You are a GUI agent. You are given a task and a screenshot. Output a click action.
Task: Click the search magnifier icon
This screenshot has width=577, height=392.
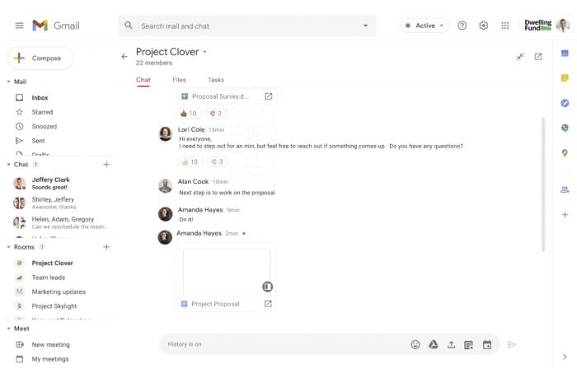(129, 26)
